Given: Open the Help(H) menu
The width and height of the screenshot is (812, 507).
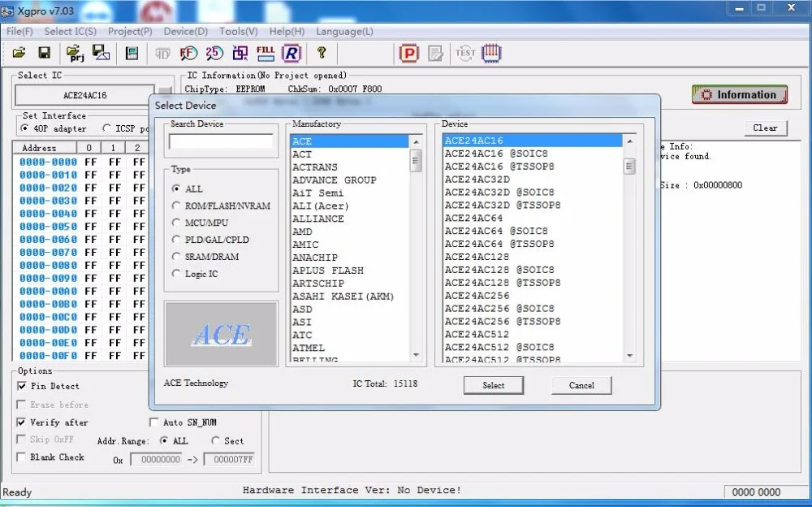Looking at the screenshot, I should [x=287, y=31].
